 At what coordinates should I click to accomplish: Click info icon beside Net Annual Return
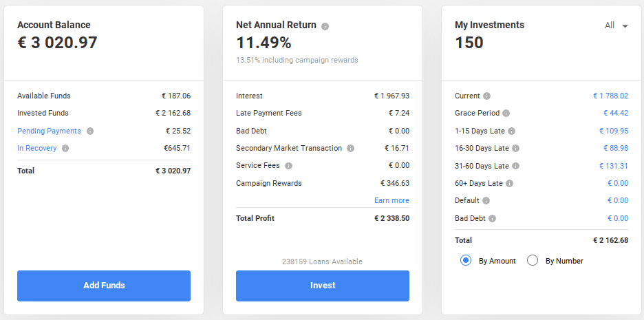pyautogui.click(x=325, y=26)
